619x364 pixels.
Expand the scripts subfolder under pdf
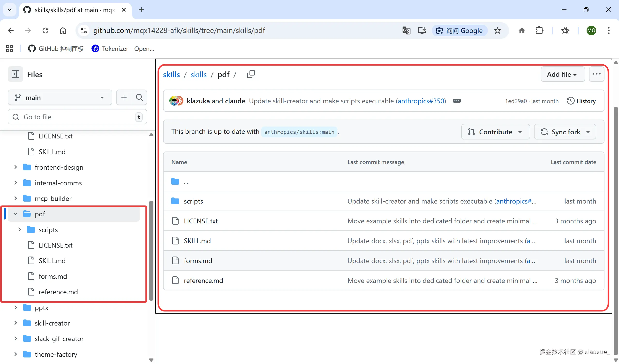[19, 230]
